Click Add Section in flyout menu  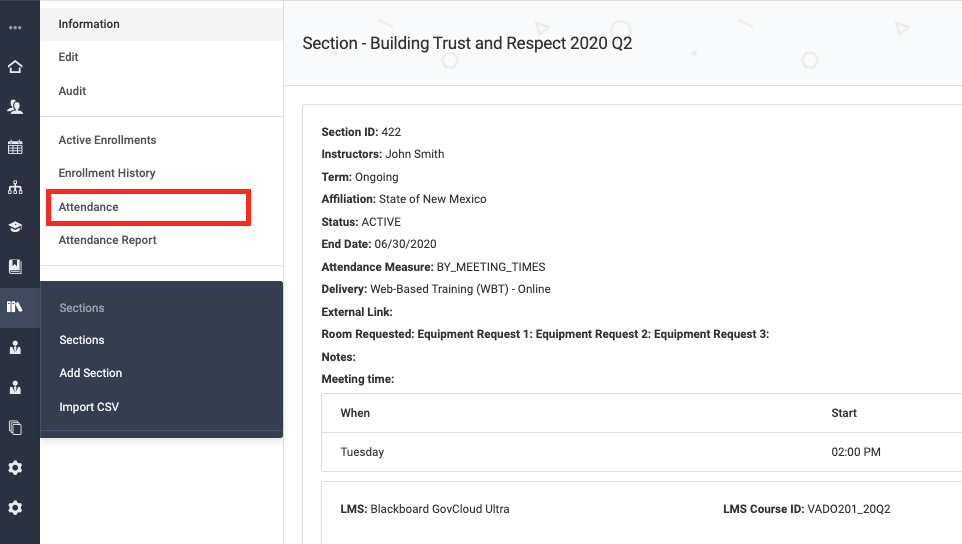[90, 373]
